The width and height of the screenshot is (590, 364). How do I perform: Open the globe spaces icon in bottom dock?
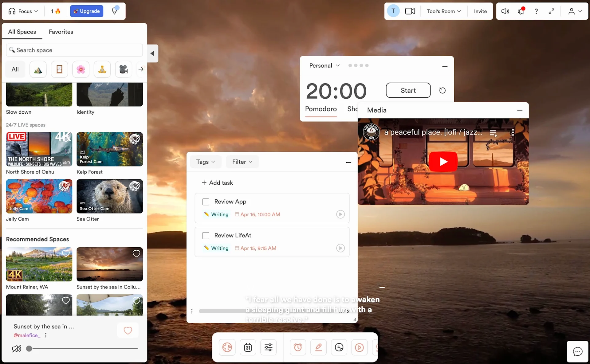[x=227, y=347]
